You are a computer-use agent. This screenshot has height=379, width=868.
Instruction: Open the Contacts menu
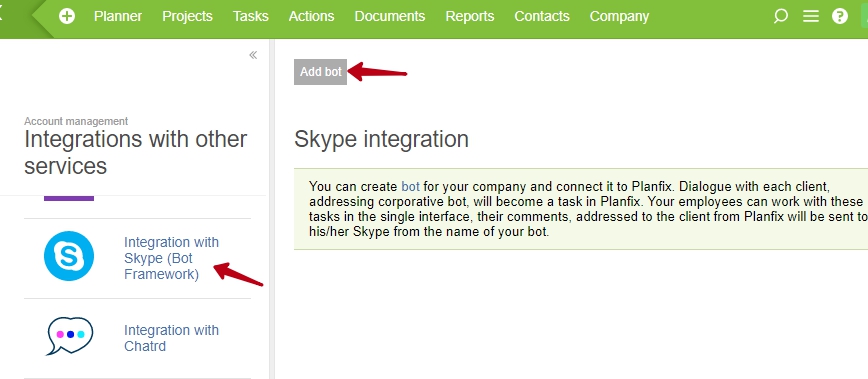tap(542, 17)
